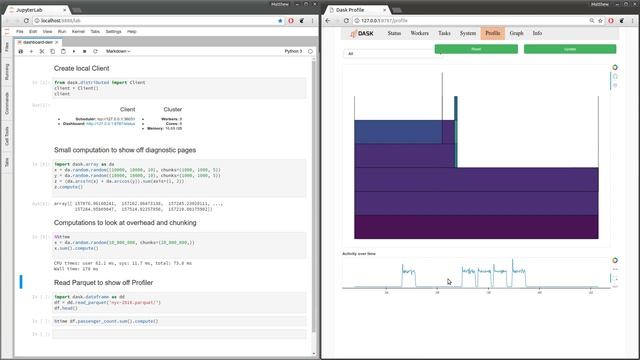Open the Settings menu in JupyterLab
This screenshot has height=360, width=640.
coord(113,31)
